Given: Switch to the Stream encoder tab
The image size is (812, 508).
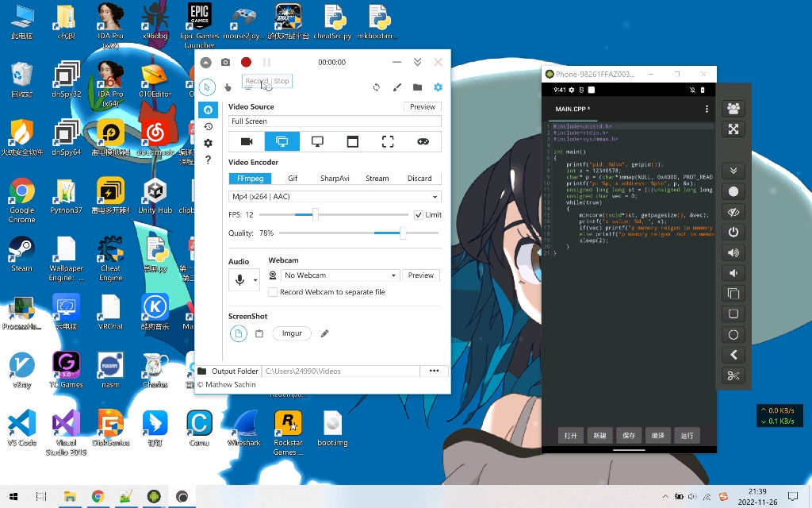Looking at the screenshot, I should (377, 179).
